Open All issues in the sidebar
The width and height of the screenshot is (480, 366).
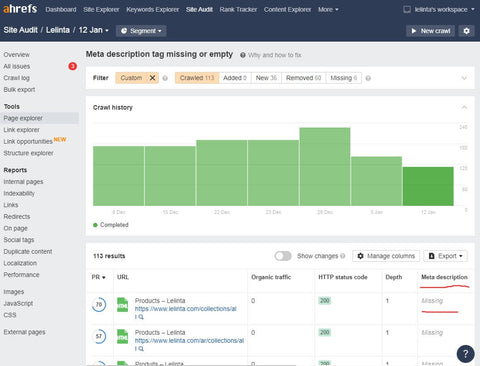(x=17, y=66)
